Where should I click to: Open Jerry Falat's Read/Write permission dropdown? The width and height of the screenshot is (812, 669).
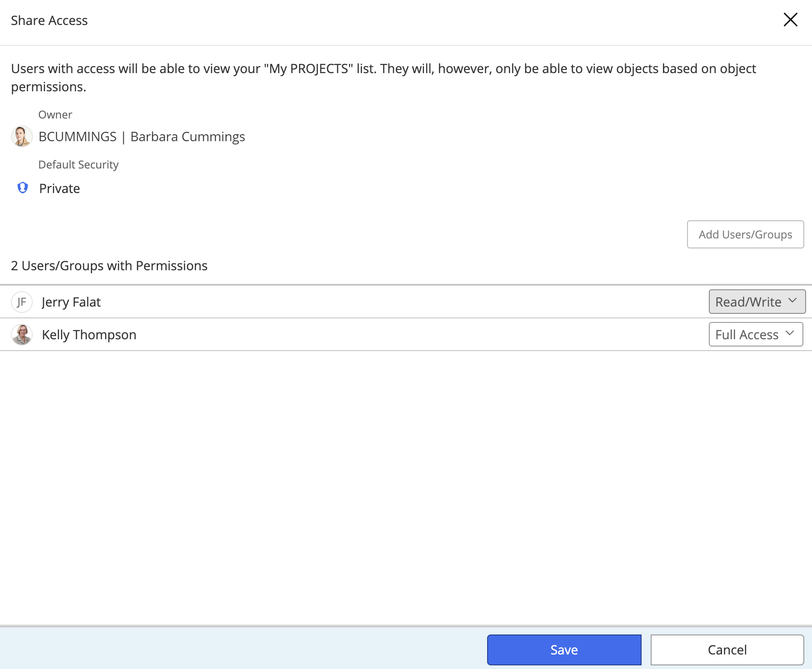click(x=757, y=302)
